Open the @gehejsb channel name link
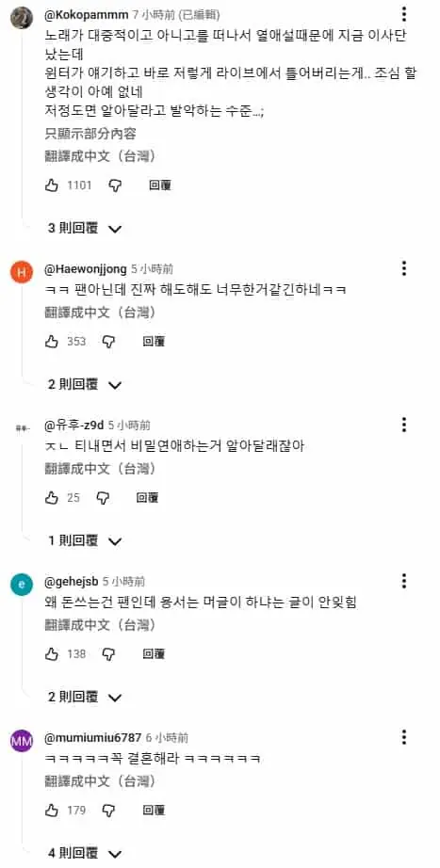Screen dimensions: 440x868 (x=71, y=581)
